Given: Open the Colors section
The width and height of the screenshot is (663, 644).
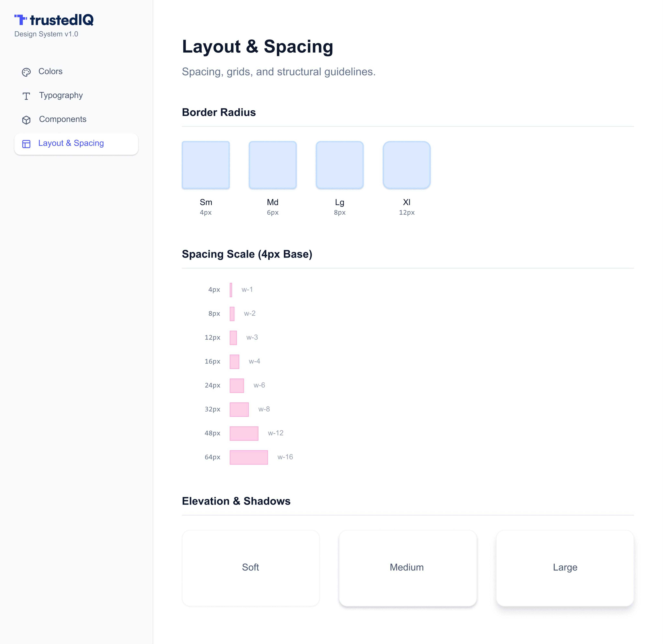Looking at the screenshot, I should pos(50,71).
